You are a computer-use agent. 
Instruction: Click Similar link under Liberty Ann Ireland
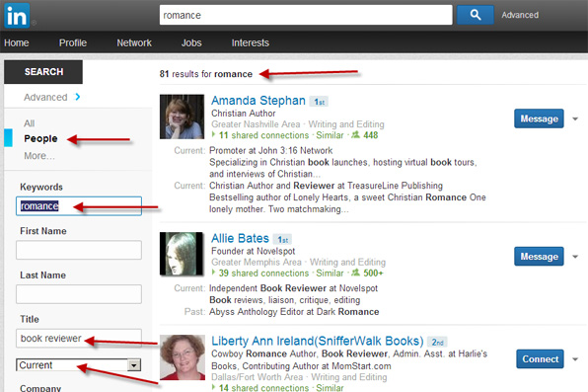[x=330, y=387]
